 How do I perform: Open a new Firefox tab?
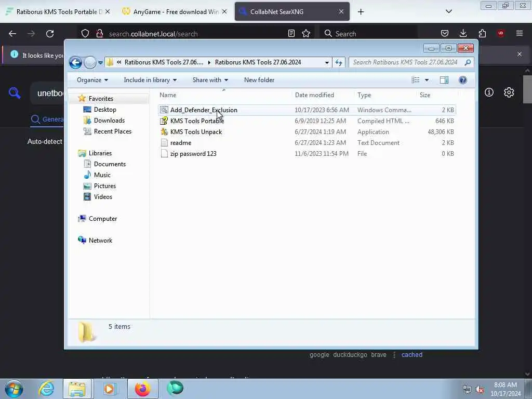[x=361, y=12]
